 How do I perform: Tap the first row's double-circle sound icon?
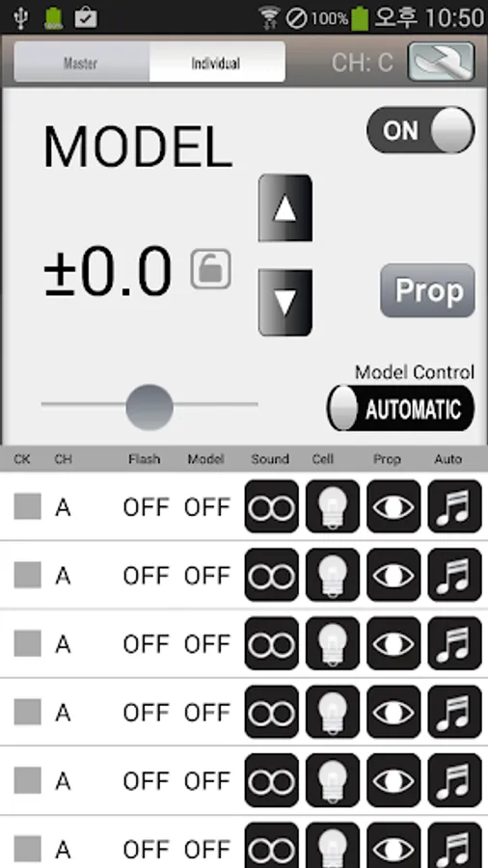(x=272, y=506)
